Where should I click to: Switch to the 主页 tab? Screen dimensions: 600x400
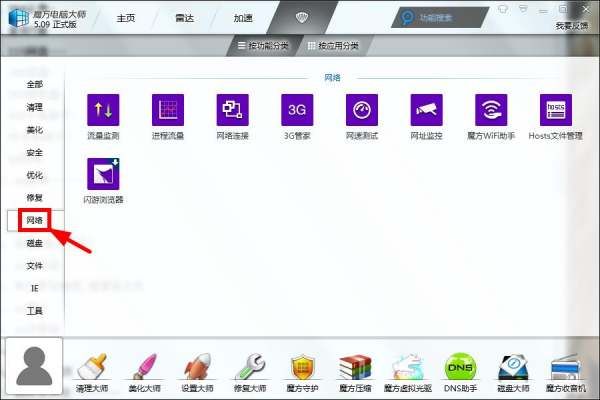coord(126,18)
